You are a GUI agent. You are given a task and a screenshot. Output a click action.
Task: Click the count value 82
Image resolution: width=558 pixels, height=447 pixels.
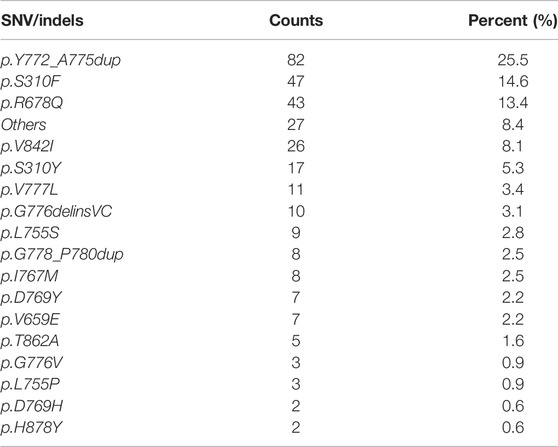pyautogui.click(x=296, y=60)
